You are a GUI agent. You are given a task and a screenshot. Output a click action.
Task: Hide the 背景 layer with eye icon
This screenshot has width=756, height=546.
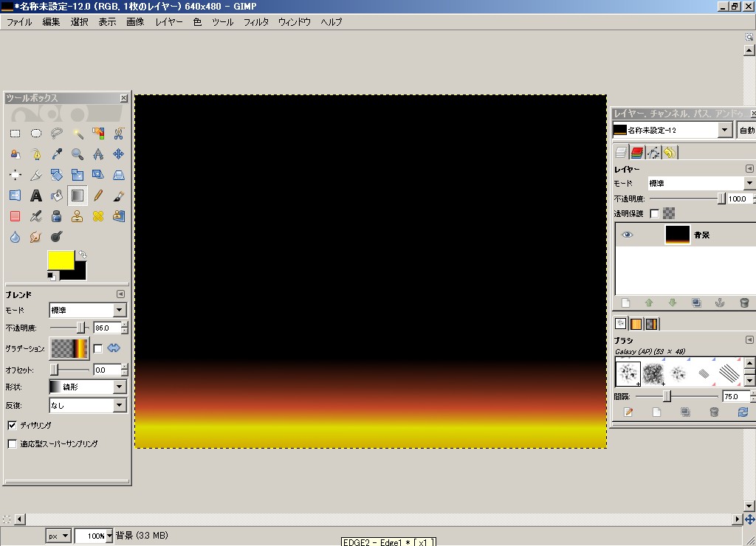[x=628, y=235]
